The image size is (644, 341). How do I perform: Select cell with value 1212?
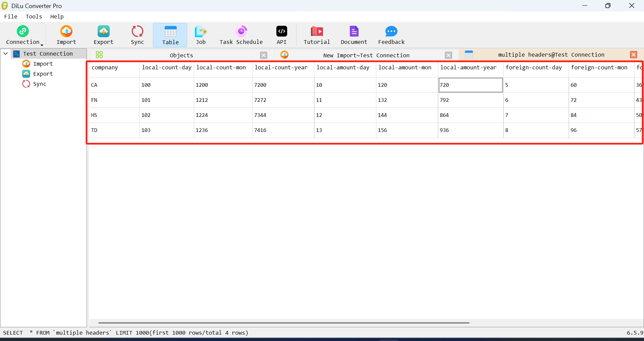click(x=223, y=100)
